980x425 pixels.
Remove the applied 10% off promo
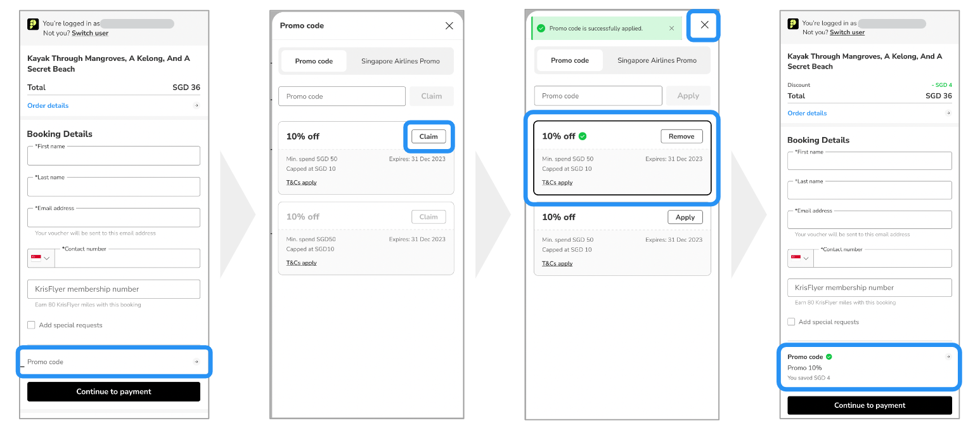(x=681, y=136)
